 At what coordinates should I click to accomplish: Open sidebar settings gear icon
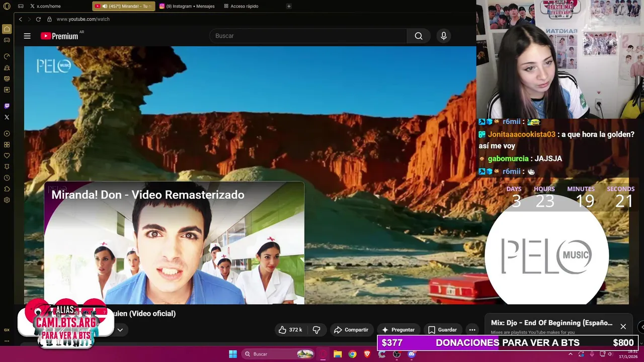click(x=7, y=200)
